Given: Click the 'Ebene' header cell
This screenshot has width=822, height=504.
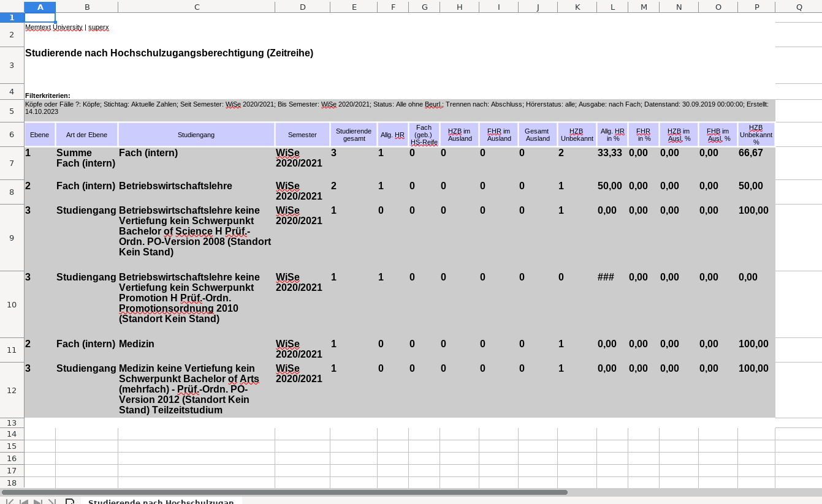Looking at the screenshot, I should point(40,135).
